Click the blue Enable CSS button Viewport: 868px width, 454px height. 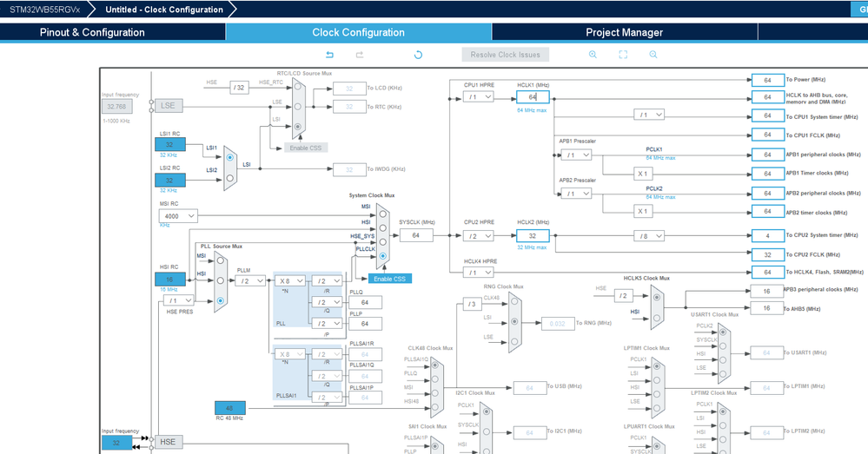point(390,279)
